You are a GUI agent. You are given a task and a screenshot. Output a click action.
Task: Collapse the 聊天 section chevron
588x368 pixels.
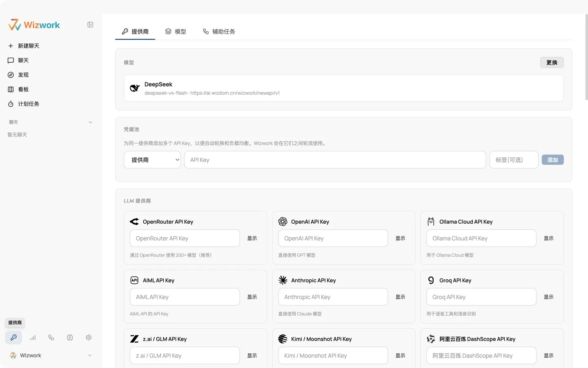point(91,122)
